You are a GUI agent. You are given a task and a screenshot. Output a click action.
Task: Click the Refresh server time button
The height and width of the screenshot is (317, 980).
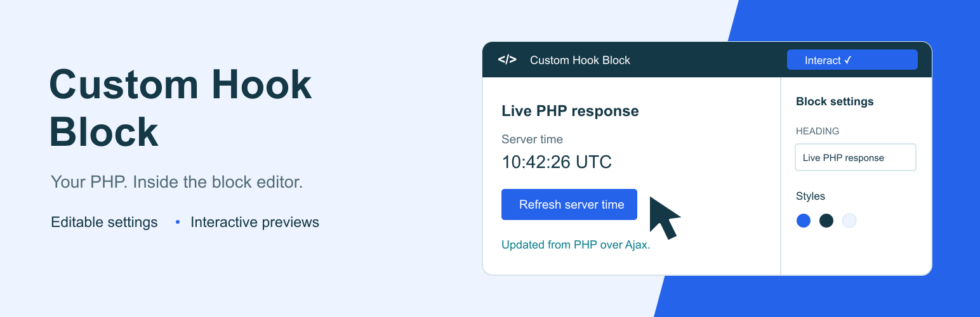[569, 204]
